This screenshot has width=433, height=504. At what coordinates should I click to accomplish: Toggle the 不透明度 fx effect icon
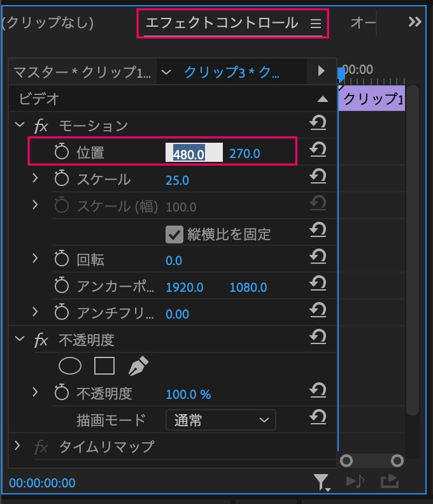(x=41, y=340)
